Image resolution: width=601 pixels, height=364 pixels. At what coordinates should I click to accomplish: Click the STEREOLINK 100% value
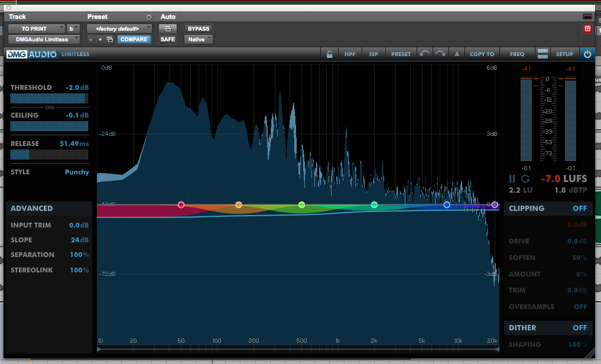(79, 270)
